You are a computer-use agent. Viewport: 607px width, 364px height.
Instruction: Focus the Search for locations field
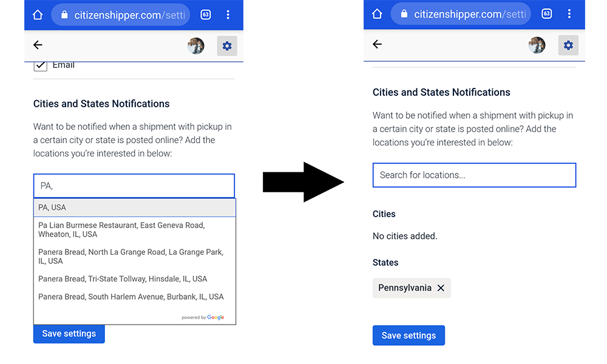(474, 175)
